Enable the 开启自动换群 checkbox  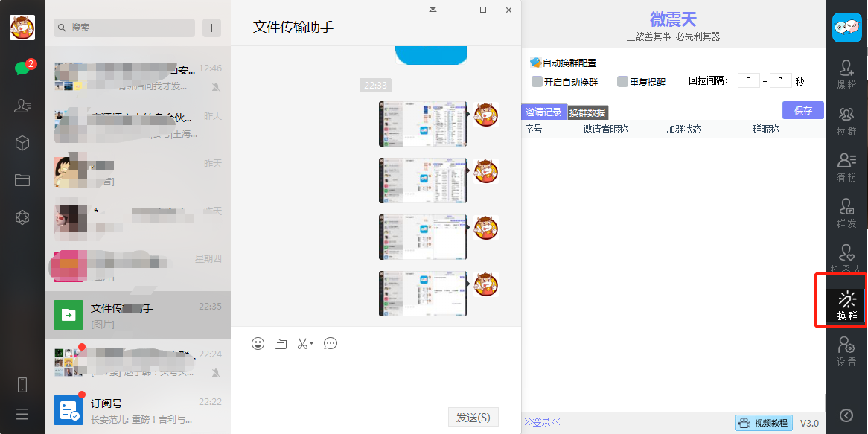click(x=537, y=82)
